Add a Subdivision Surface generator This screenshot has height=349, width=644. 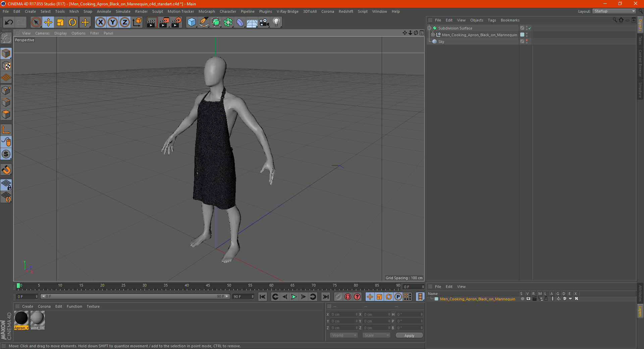pyautogui.click(x=216, y=22)
